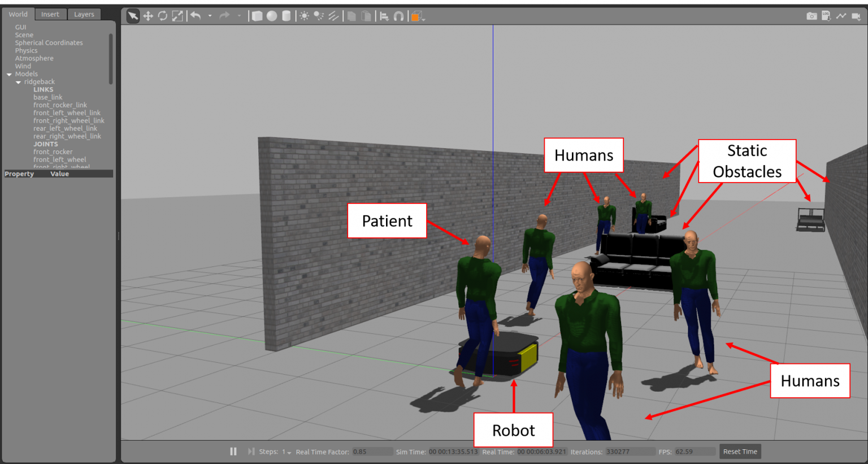Choose the Scale mode tool
The image size is (868, 464).
177,16
